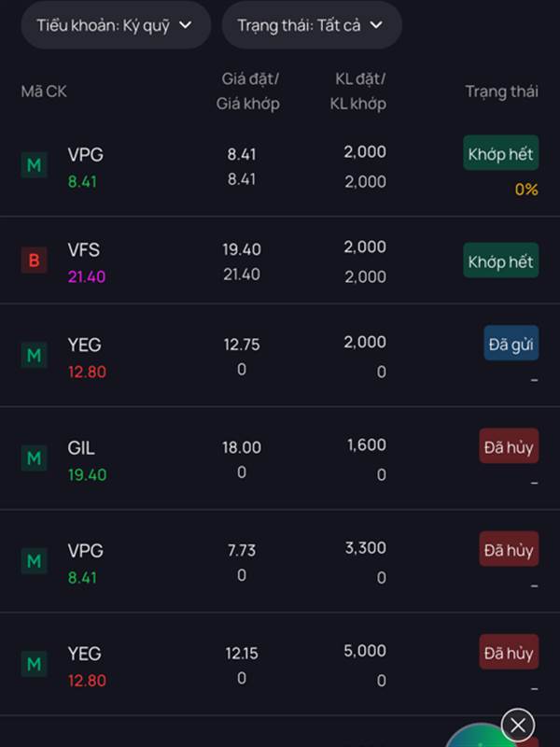Viewport: 560px width, 747px height.
Task: Click the M buy icon beside VPG 8.41 filled order
Action: click(x=34, y=165)
